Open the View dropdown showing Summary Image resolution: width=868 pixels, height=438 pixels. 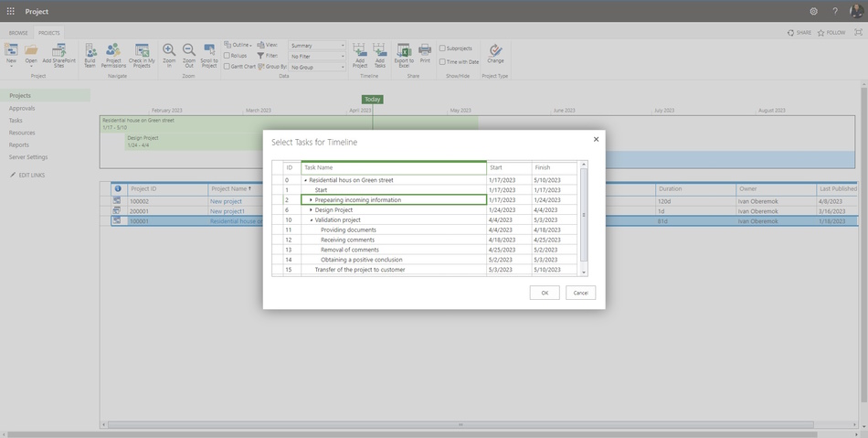[x=317, y=46]
